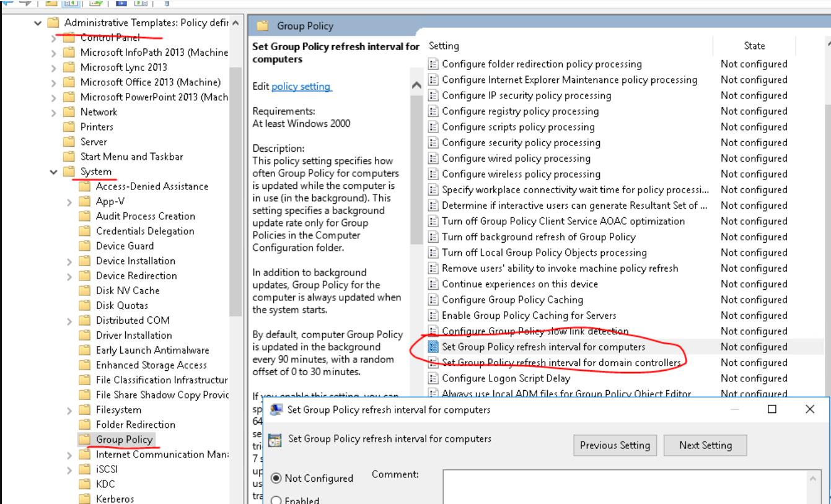The image size is (831, 504).
Task: Click icon of Configure Group Policy Caching
Action: [x=434, y=300]
